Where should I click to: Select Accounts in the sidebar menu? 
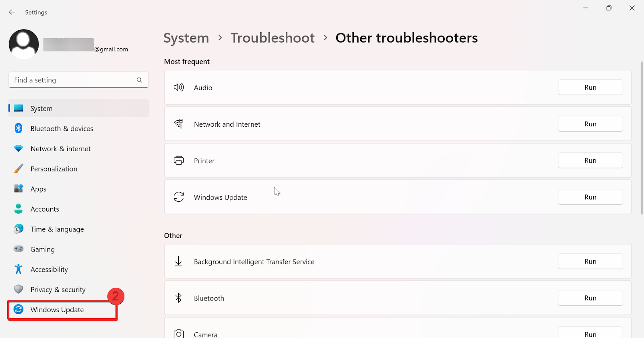click(45, 209)
